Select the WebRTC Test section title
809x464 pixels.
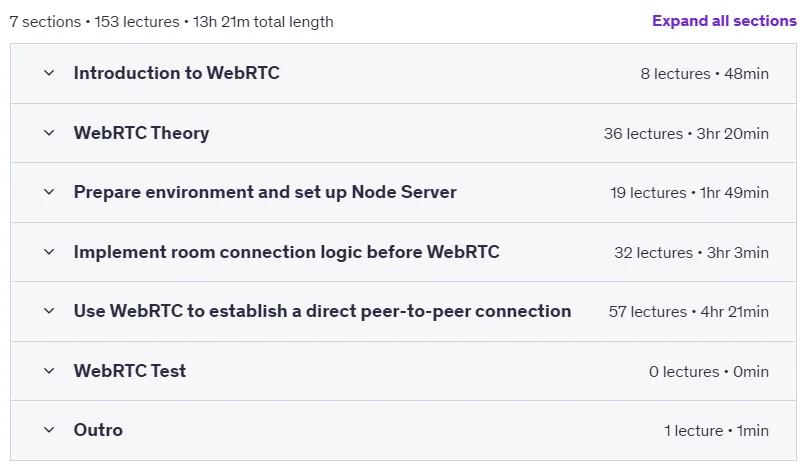tap(130, 371)
